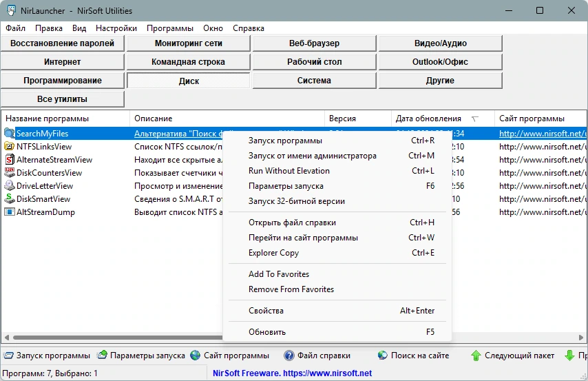
Task: Choose Запуск от имени администратора
Action: pos(337,156)
